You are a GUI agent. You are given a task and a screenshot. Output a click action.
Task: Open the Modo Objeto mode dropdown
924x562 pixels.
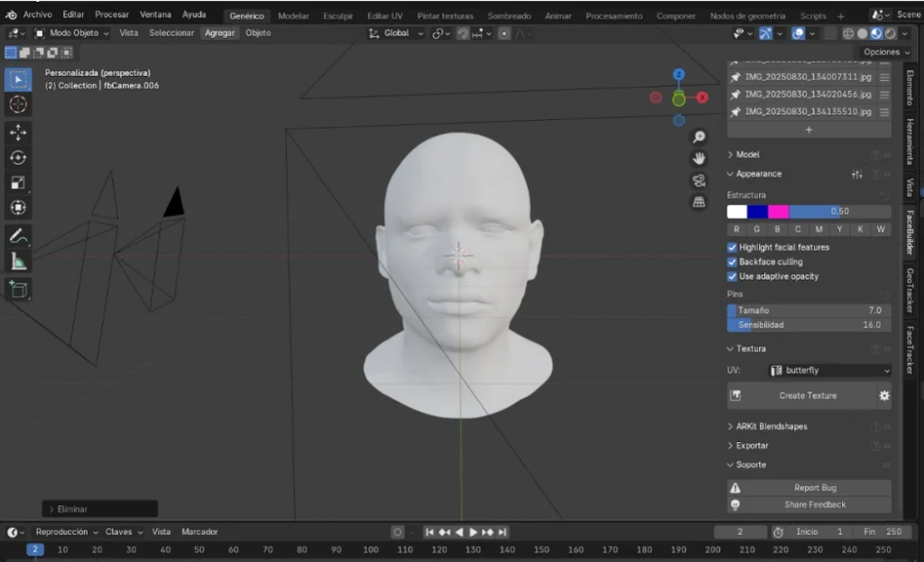pos(72,32)
